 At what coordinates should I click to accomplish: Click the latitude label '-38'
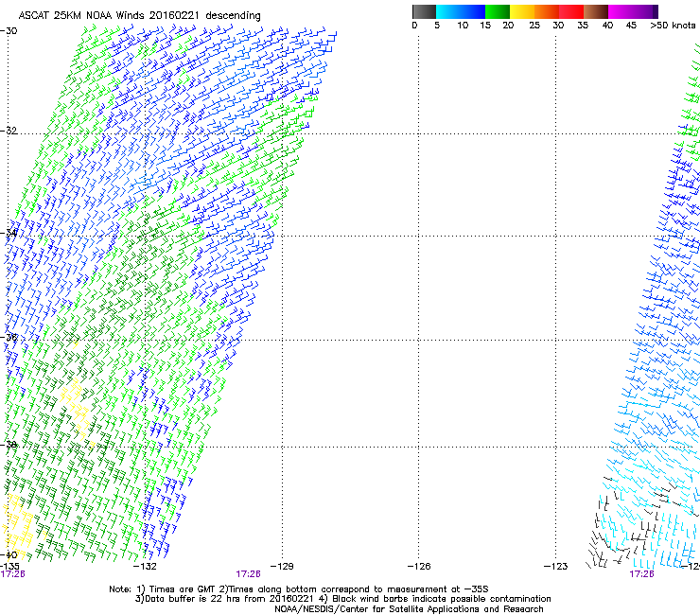point(9,445)
